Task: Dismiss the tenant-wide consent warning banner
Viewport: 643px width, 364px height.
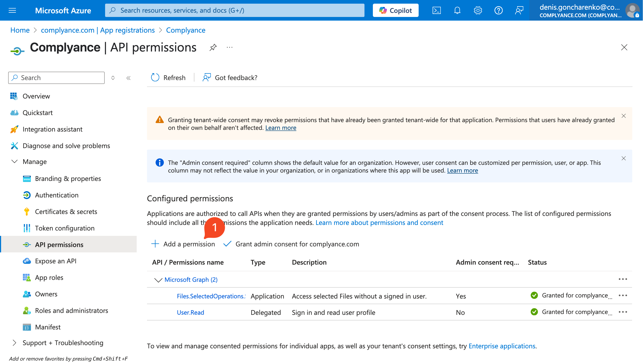Action: [x=623, y=116]
